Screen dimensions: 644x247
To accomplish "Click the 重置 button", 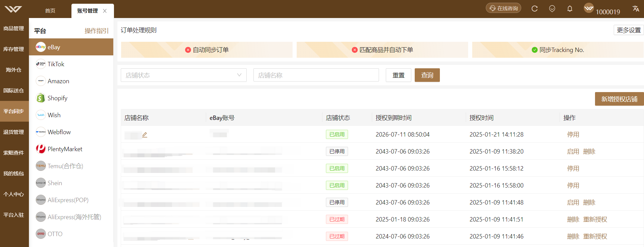I will pos(398,75).
